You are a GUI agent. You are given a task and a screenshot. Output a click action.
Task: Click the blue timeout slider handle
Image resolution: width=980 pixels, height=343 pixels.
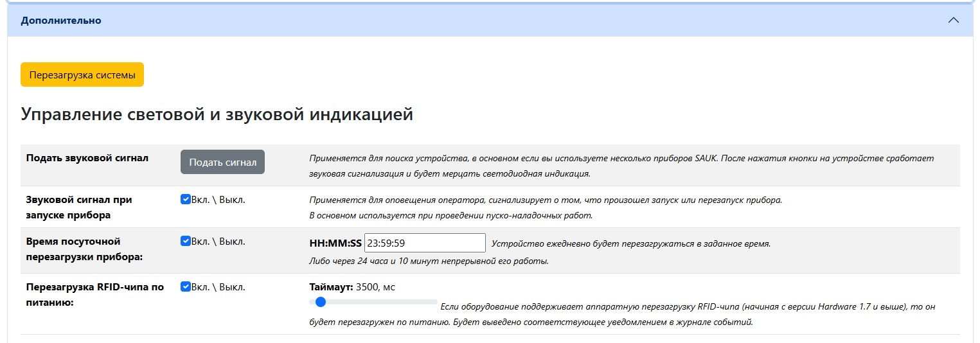pos(321,302)
